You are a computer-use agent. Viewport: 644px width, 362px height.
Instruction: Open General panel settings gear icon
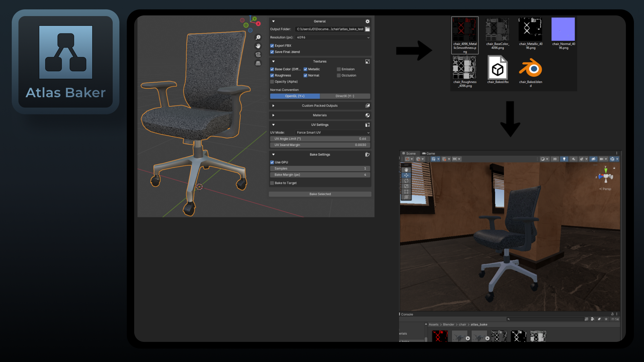click(367, 21)
